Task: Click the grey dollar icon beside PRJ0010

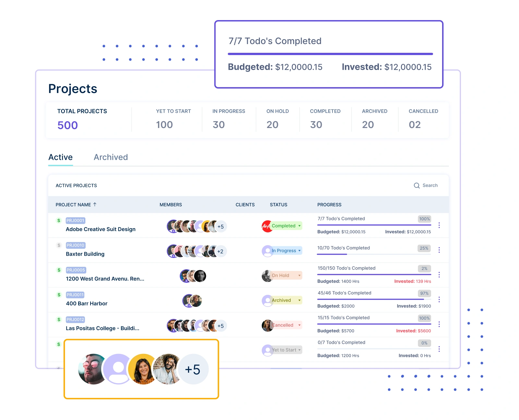Action: tap(59, 245)
